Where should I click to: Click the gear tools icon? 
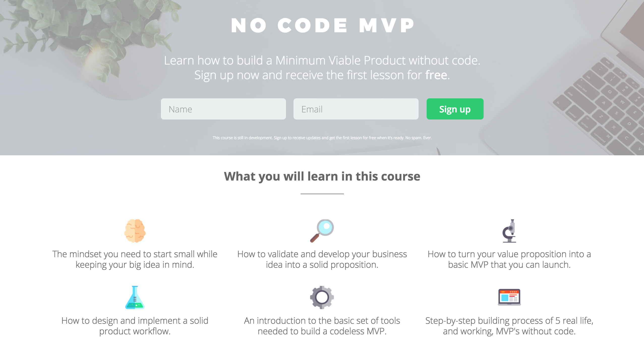[322, 298]
